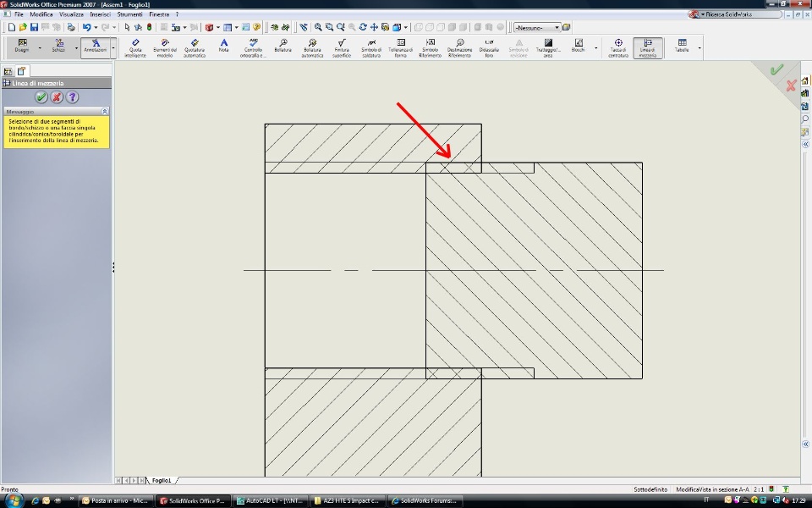
Task: Open the File menu
Action: (19, 14)
